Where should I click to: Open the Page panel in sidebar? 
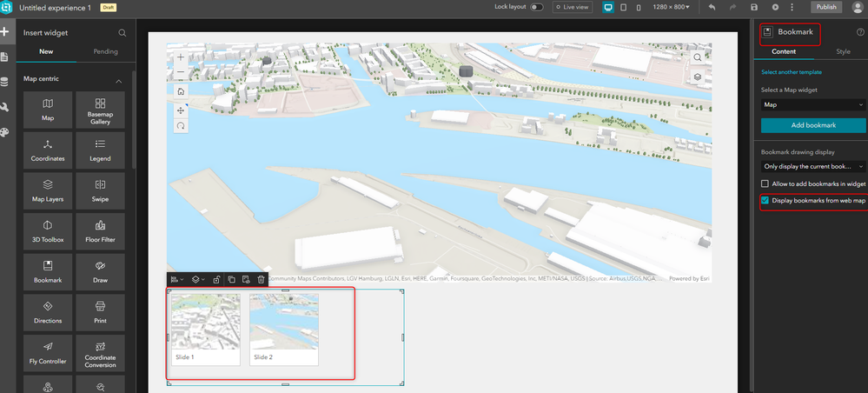[5, 57]
